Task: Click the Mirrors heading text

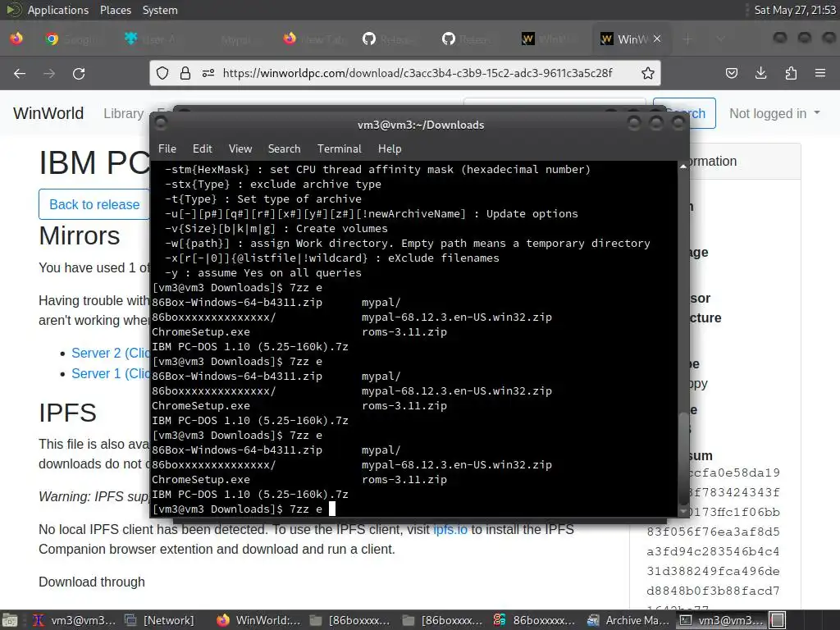Action: [x=80, y=235]
